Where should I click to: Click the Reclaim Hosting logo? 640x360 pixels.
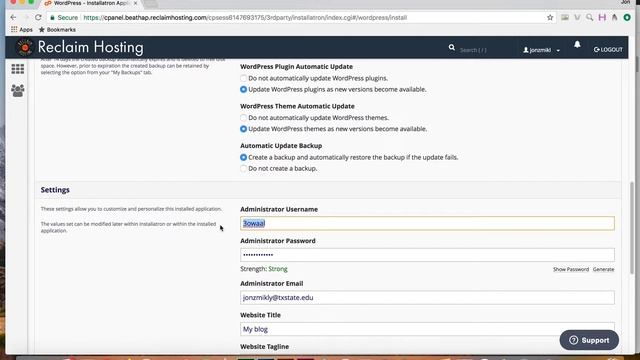click(x=80, y=47)
